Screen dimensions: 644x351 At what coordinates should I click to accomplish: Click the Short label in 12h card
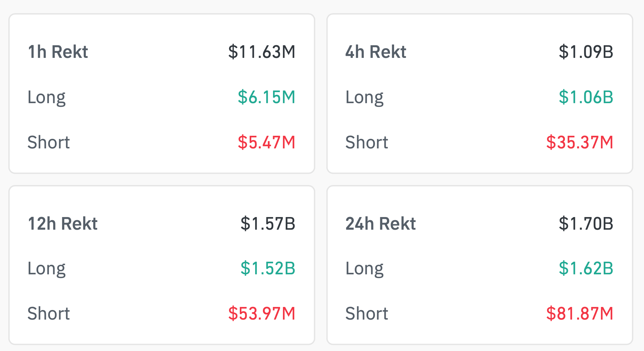pyautogui.click(x=49, y=313)
